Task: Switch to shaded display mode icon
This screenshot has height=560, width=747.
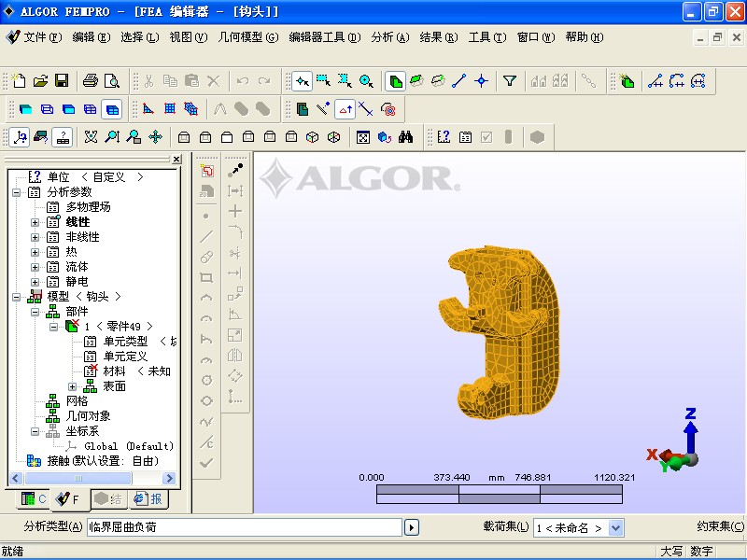Action: [x=25, y=109]
